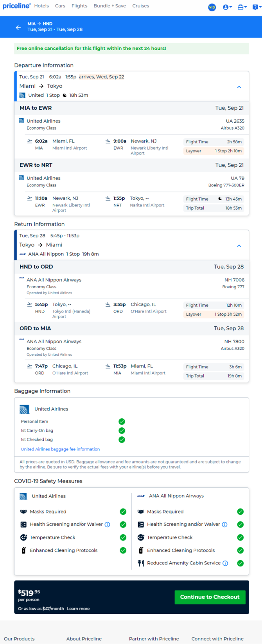Click the United logo beside 'United 1 Stop'

(22, 95)
